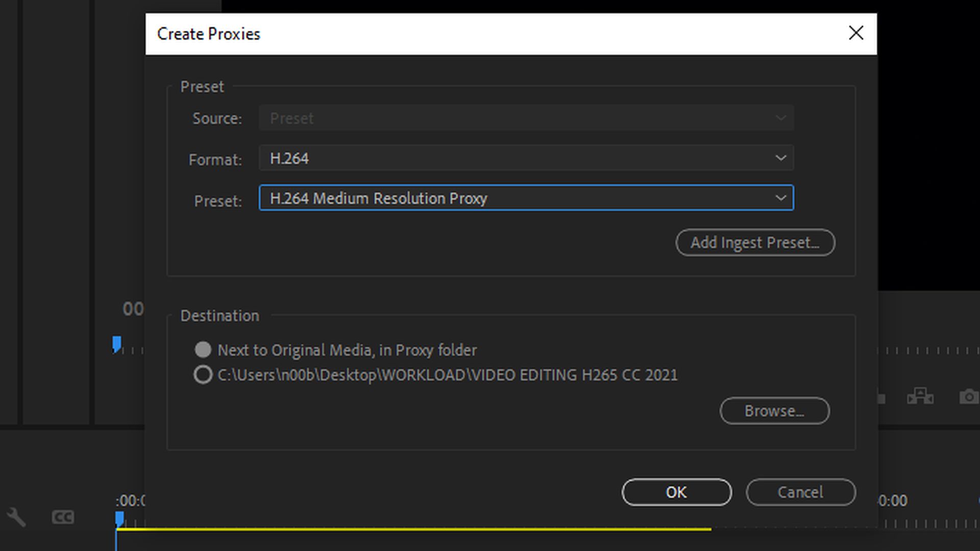
Task: Click monitor time ruler right of dialog
Action: click(x=929, y=351)
